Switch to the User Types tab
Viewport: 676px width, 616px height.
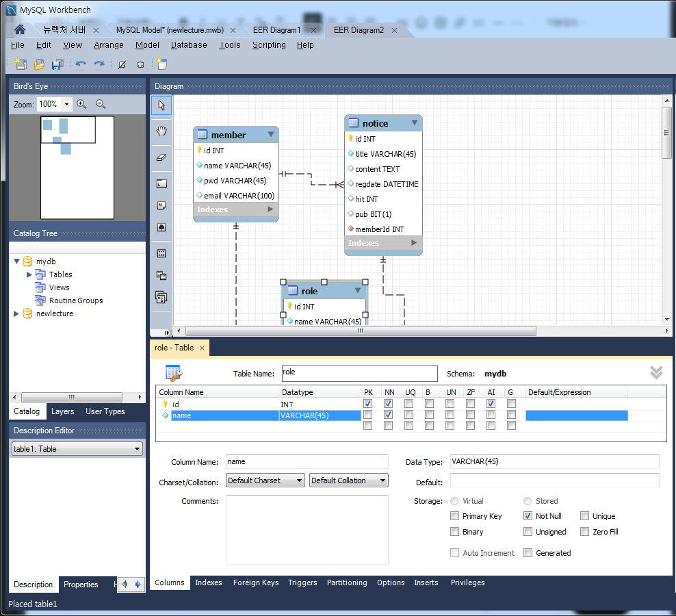(105, 411)
